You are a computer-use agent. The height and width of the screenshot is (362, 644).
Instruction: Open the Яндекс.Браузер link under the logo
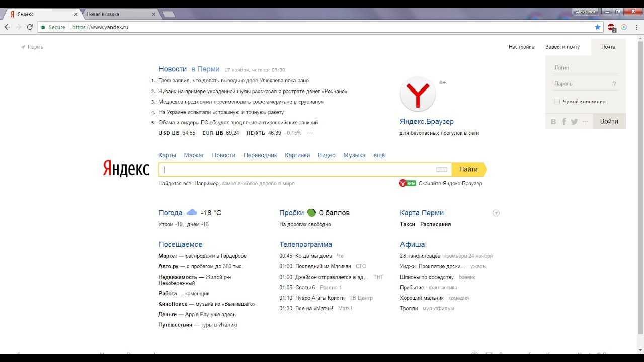pyautogui.click(x=427, y=122)
